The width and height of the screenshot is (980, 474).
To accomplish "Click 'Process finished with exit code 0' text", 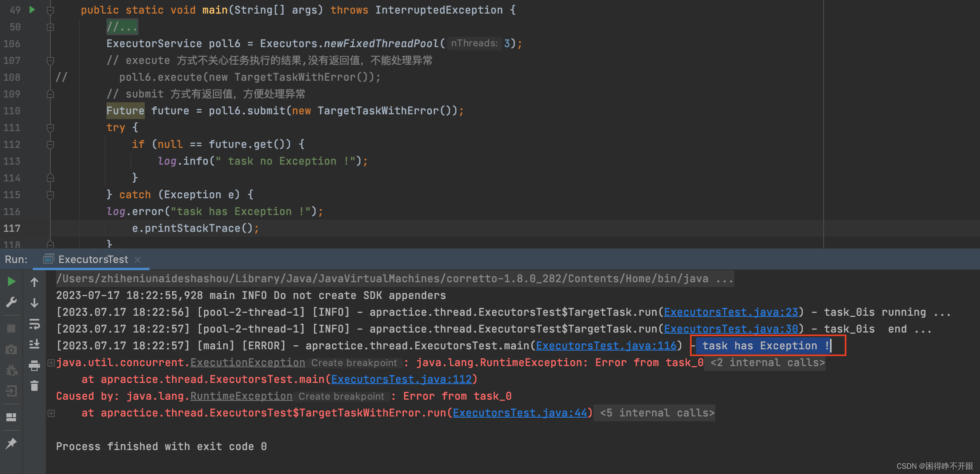I will 161,446.
